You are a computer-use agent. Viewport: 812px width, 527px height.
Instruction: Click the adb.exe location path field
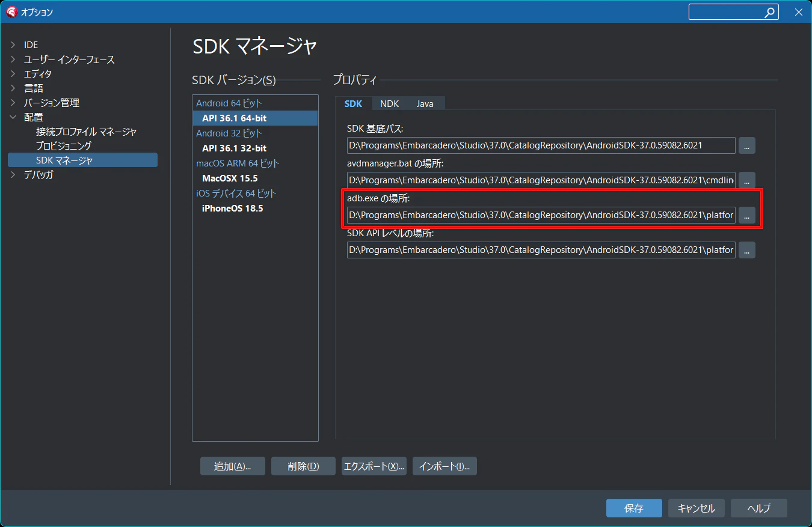pos(541,215)
